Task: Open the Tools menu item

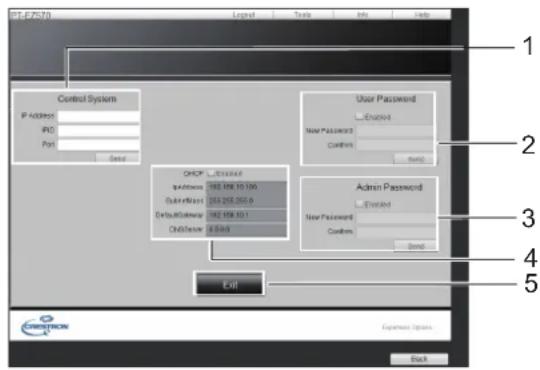Action: click(x=302, y=15)
